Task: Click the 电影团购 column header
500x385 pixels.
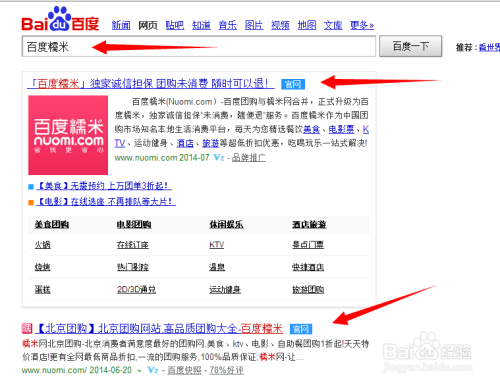Action: click(x=134, y=225)
